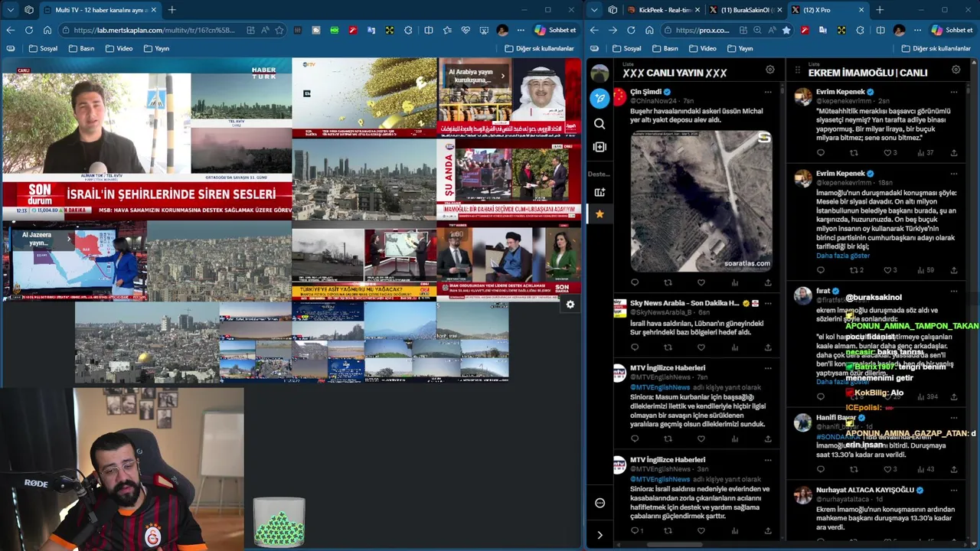This screenshot has width=980, height=551.
Task: Expand Al Arabiya yayın kuruluşuna overlay arrow
Action: pos(503,76)
